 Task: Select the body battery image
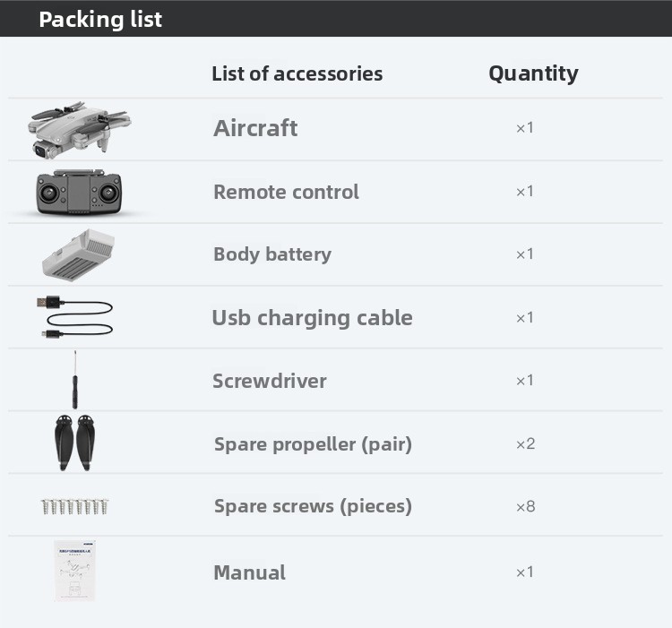[x=79, y=254]
